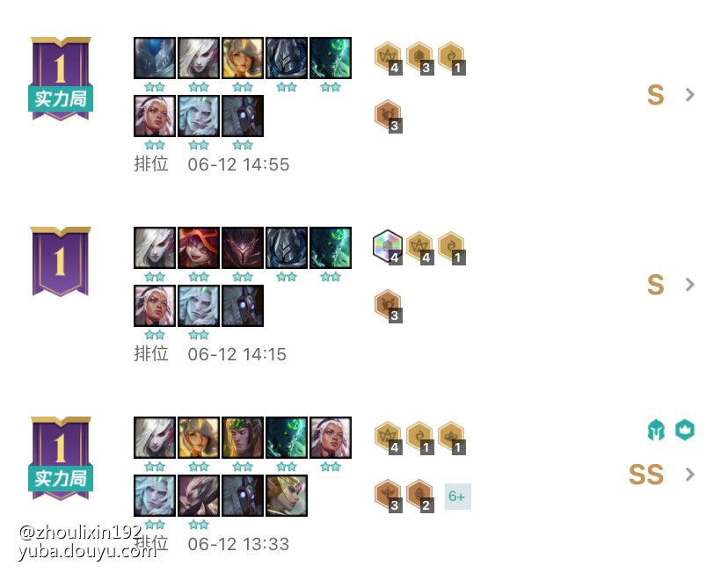Open the SS rating of the third match
This screenshot has height=573, width=728.
tap(646, 475)
